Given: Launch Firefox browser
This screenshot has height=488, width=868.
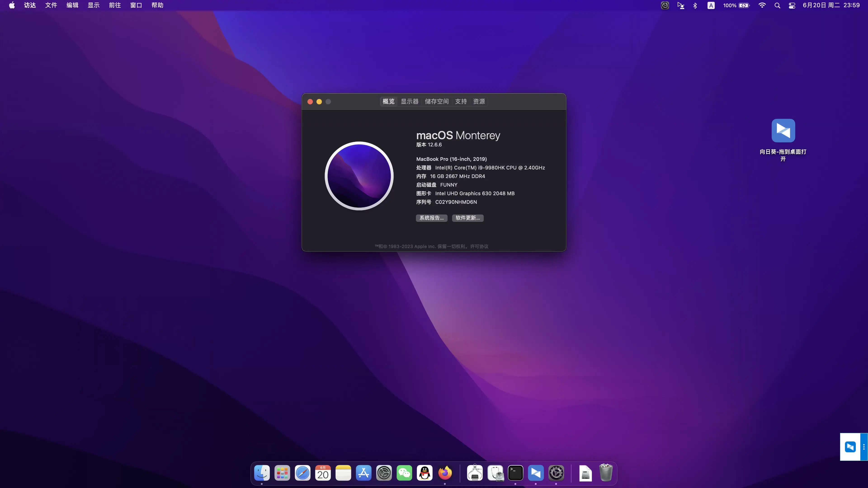Looking at the screenshot, I should click(445, 473).
